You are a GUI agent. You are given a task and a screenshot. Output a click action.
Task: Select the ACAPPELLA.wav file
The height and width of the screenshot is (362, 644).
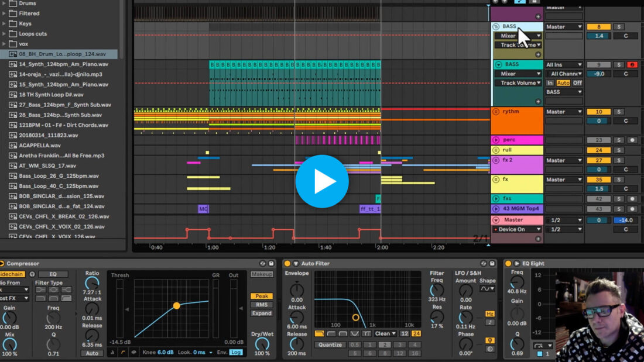[x=40, y=145]
